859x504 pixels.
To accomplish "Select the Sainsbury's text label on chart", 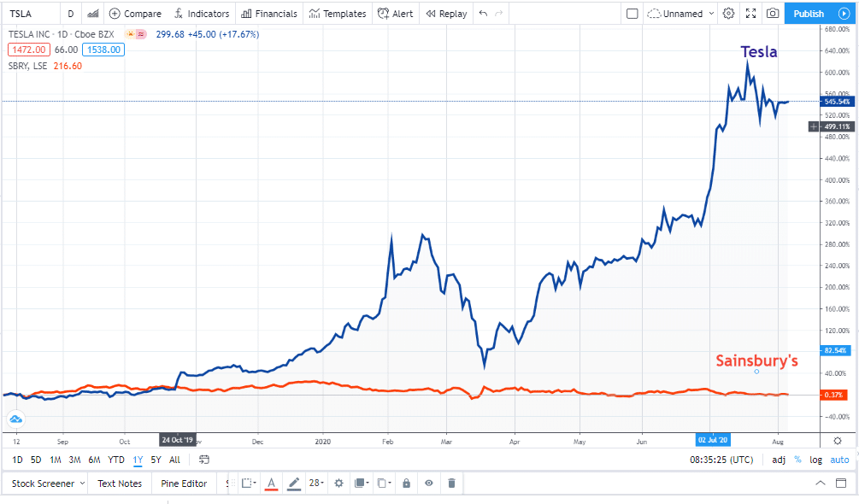I will click(x=756, y=361).
